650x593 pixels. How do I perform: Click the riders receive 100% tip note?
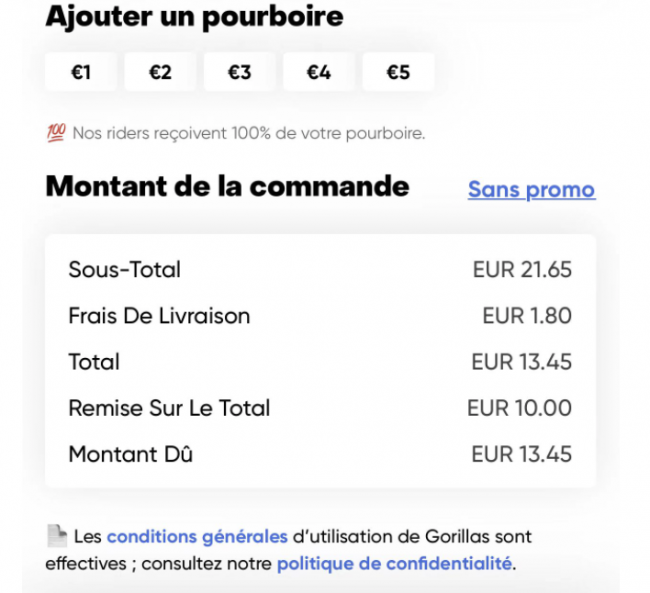point(249,134)
